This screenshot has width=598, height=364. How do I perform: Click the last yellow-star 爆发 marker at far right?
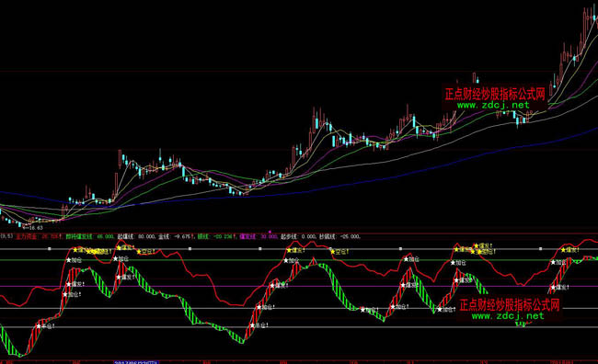pos(570,250)
